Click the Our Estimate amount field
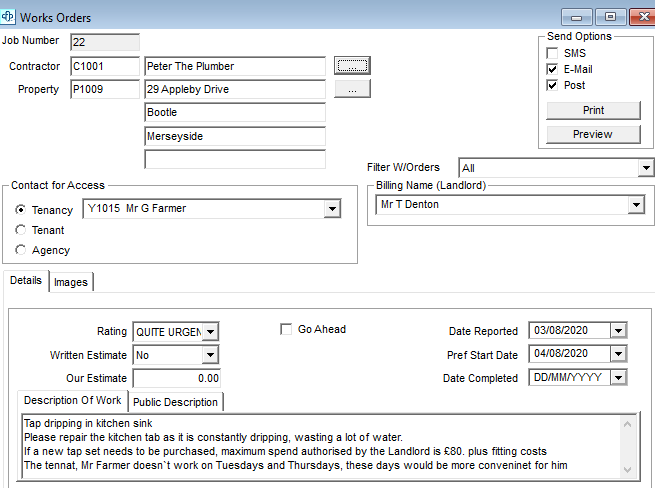This screenshot has width=655, height=488. pos(177,379)
